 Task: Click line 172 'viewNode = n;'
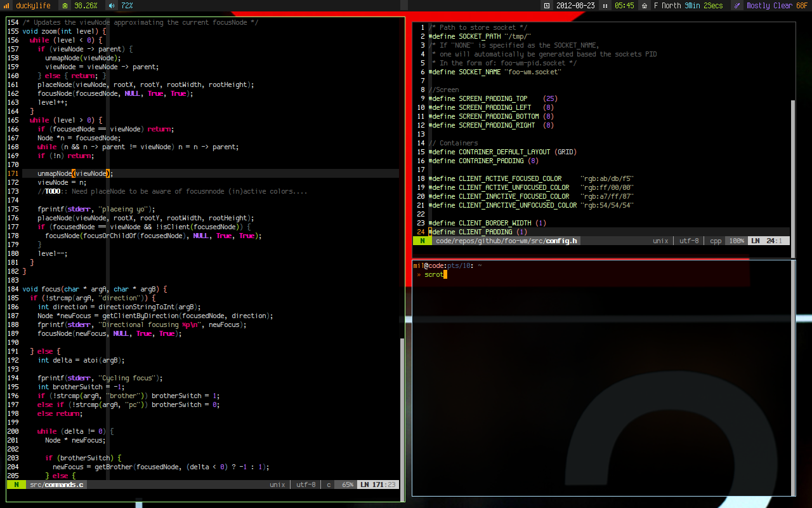(x=62, y=182)
